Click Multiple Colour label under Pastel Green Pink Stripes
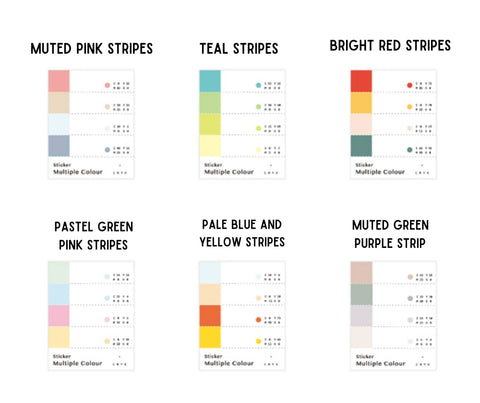The width and height of the screenshot is (480, 403). point(77,363)
